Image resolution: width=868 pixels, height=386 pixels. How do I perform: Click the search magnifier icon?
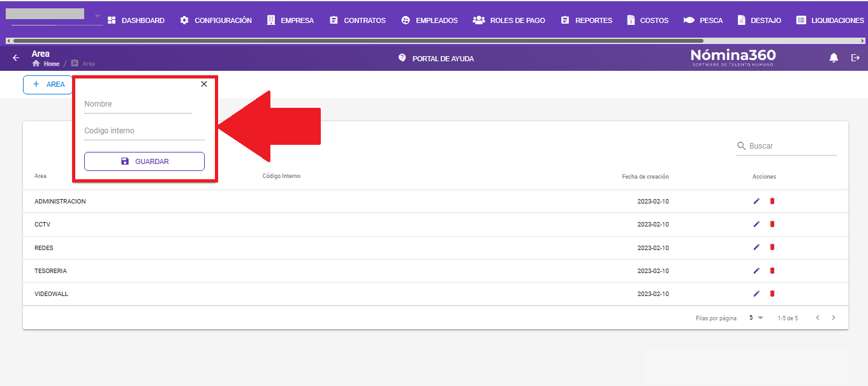742,146
